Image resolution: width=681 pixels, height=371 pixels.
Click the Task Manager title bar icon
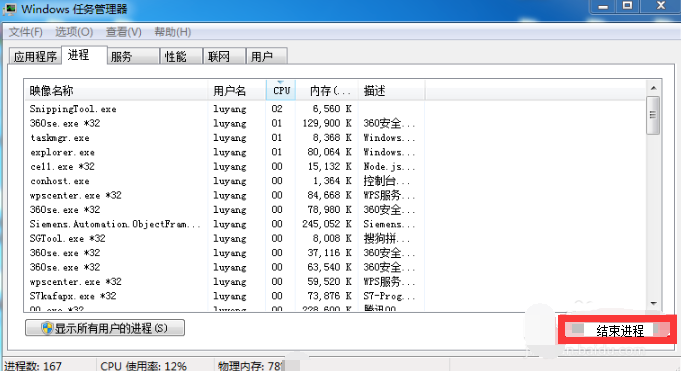pyautogui.click(x=9, y=9)
